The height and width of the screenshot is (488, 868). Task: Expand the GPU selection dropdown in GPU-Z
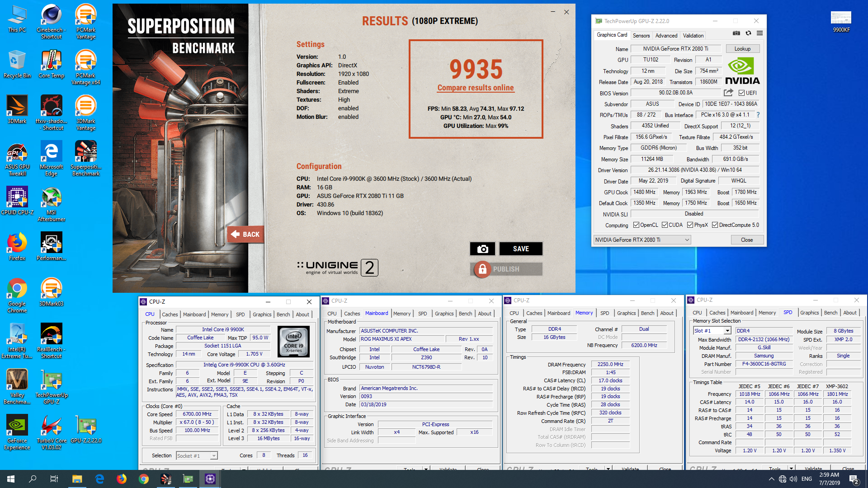pyautogui.click(x=642, y=240)
